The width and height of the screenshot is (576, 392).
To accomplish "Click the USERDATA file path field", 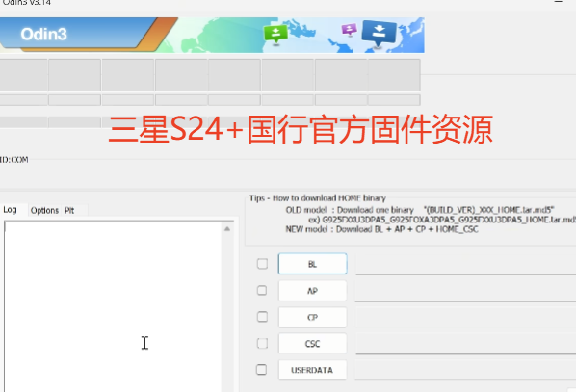I will tap(465, 370).
